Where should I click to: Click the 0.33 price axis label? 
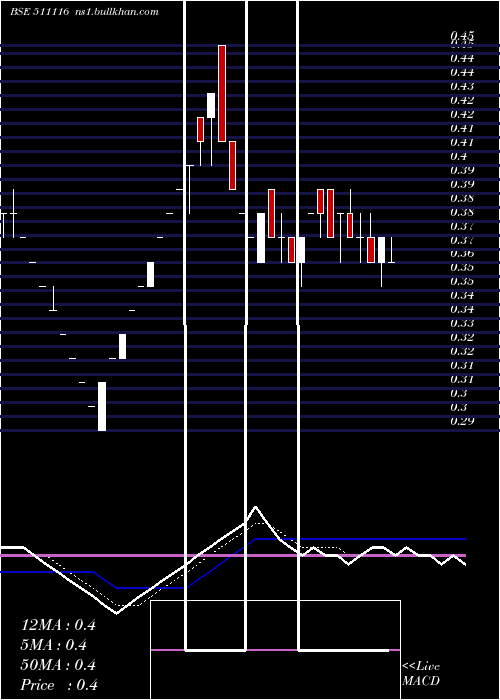tap(462, 323)
